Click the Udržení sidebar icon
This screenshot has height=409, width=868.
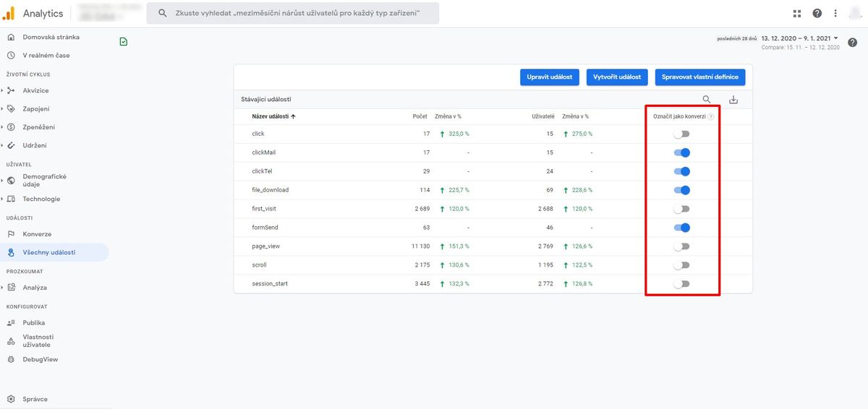click(11, 145)
